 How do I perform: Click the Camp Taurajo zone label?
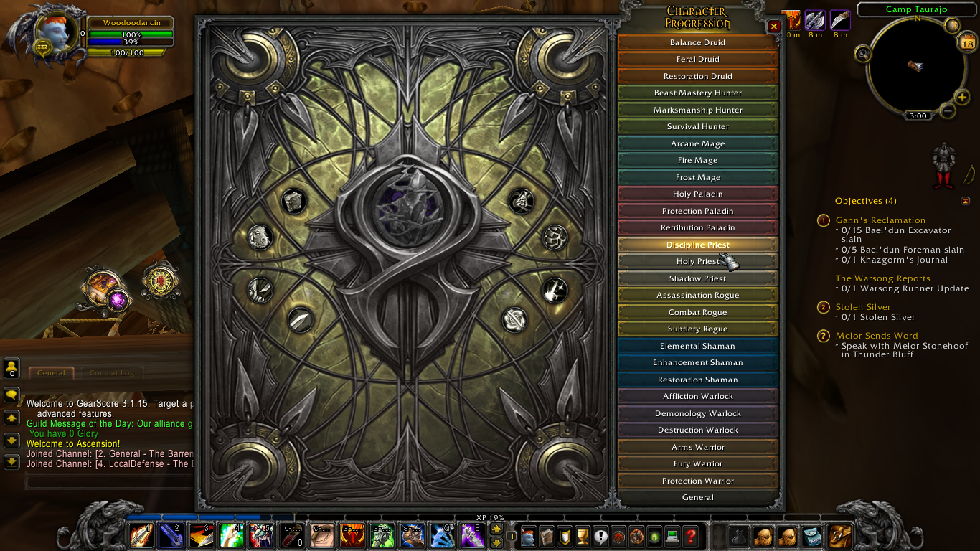point(916,9)
